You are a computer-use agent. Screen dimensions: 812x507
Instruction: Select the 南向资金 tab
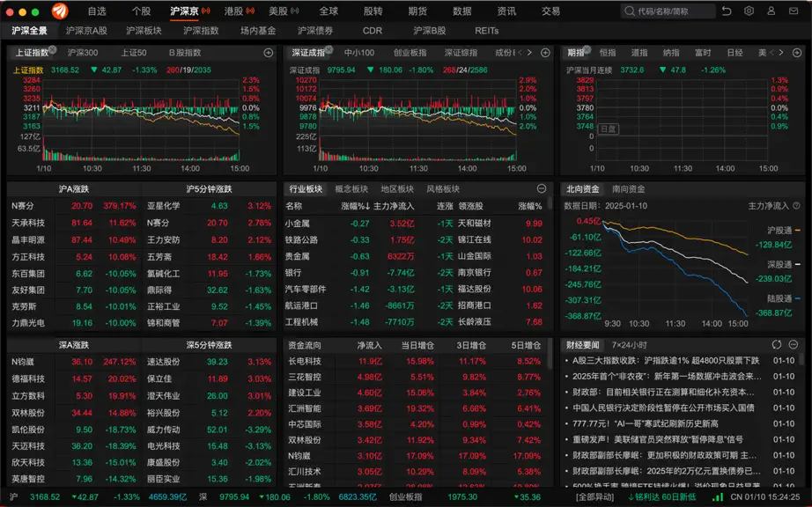click(628, 189)
